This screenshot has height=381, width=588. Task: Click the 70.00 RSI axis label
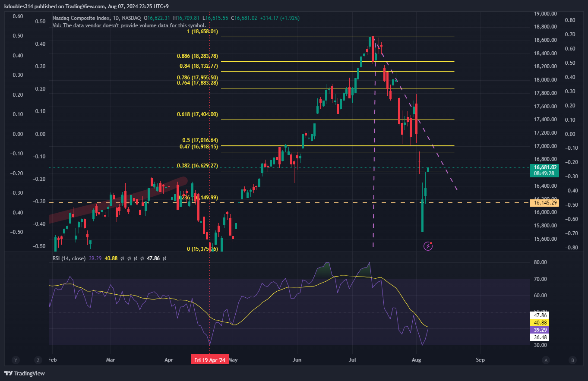click(541, 279)
